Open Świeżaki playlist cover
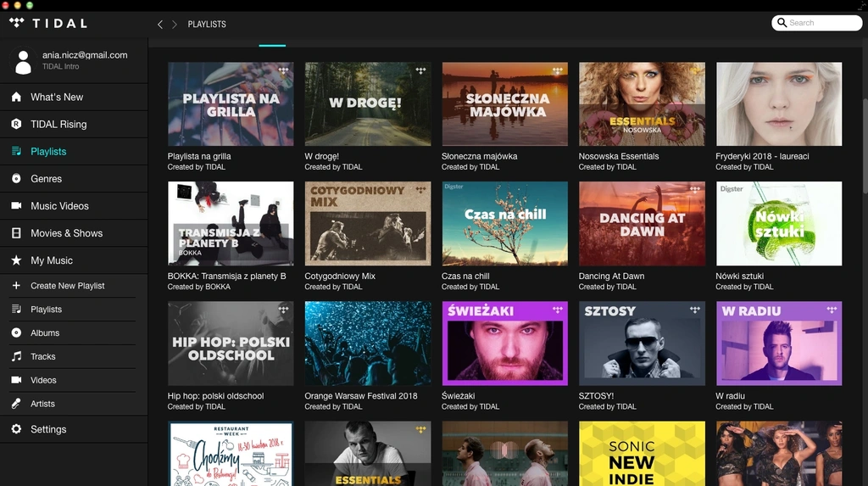 tap(505, 344)
